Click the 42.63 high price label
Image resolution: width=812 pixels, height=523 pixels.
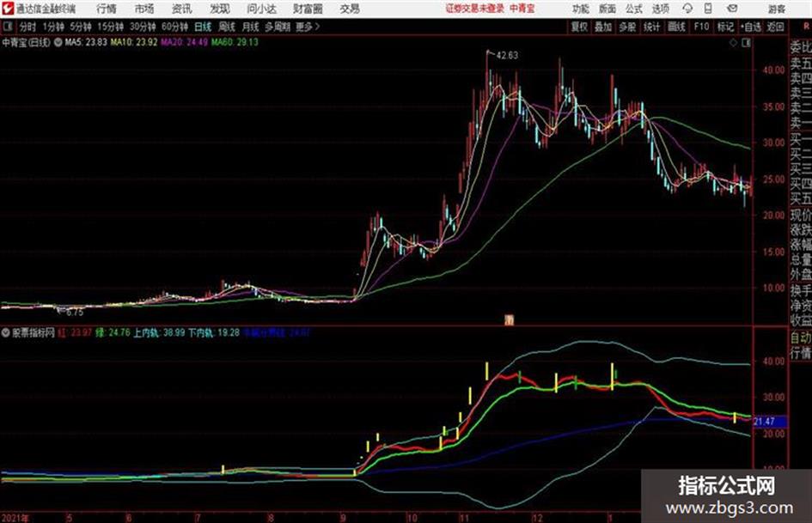[x=507, y=56]
